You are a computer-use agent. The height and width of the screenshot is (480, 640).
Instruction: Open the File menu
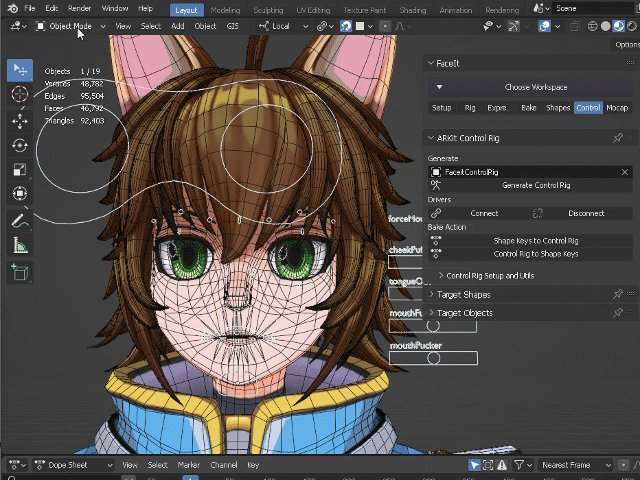[29, 8]
